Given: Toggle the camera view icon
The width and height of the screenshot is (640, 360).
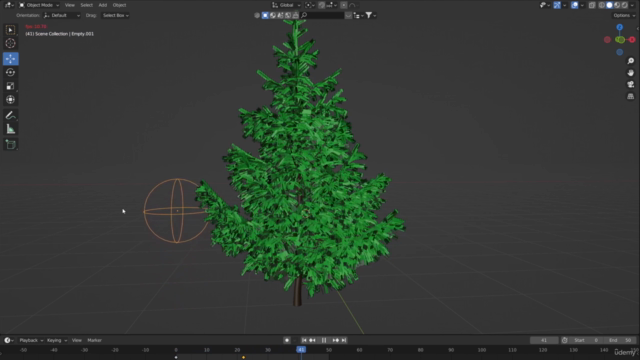Looking at the screenshot, I should pos(631,84).
